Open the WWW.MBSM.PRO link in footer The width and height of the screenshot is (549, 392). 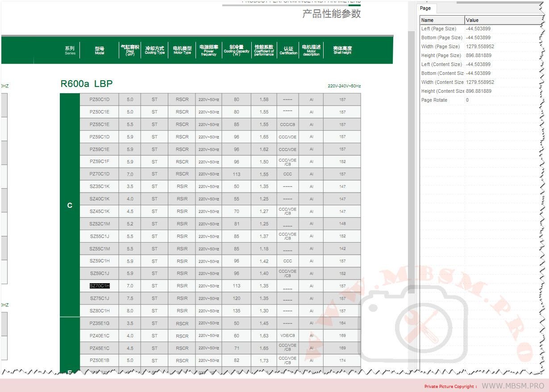point(512,386)
